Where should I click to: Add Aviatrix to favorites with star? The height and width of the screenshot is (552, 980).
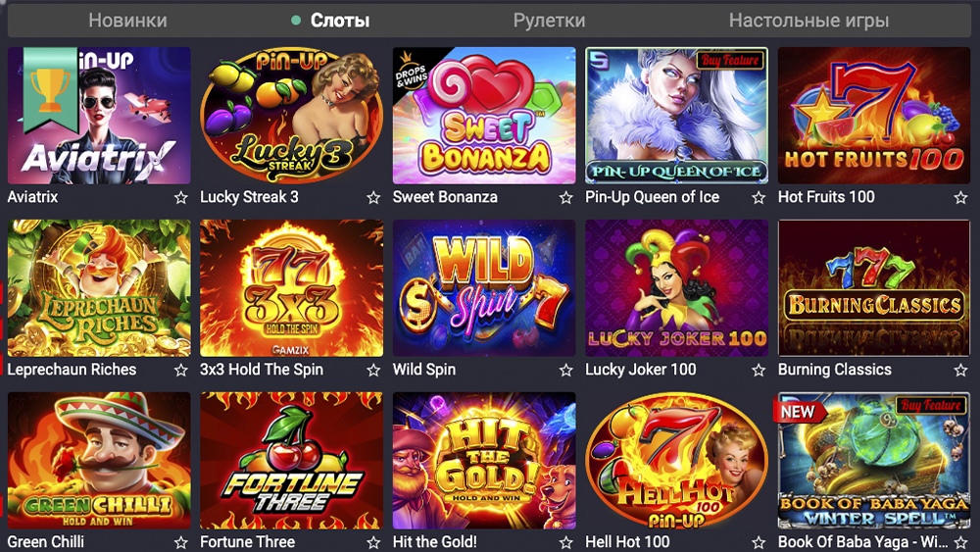click(x=180, y=198)
